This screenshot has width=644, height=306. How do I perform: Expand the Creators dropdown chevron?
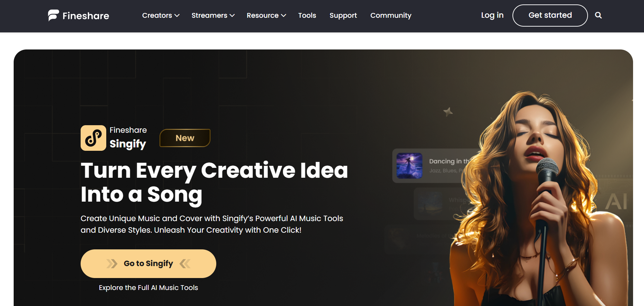pyautogui.click(x=177, y=16)
